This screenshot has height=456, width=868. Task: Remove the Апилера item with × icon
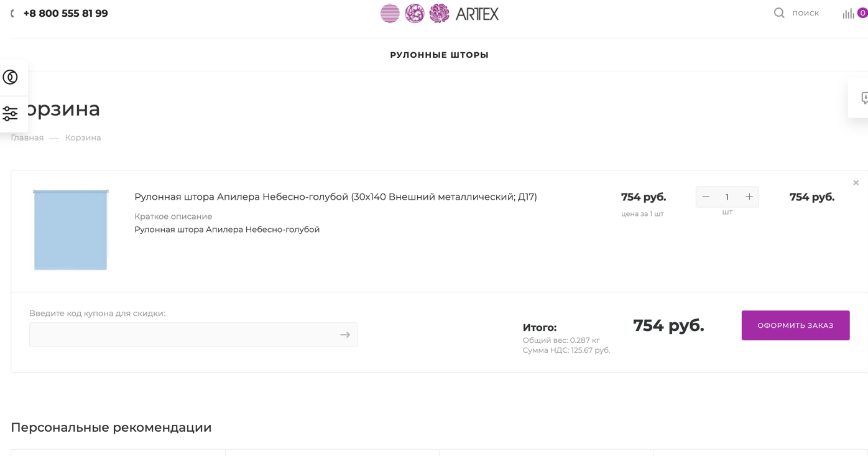pyautogui.click(x=856, y=183)
